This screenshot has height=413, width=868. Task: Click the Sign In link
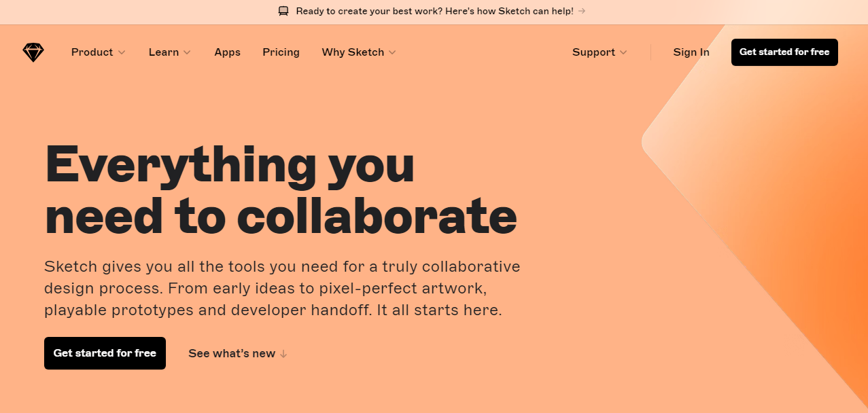(x=691, y=52)
